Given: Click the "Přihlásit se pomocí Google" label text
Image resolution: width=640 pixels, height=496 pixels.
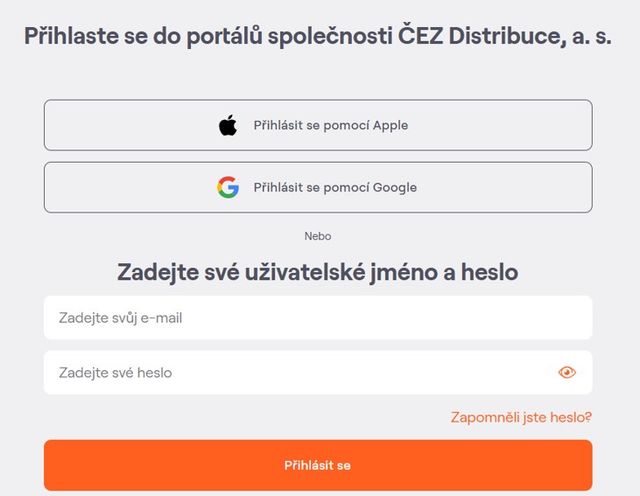Looking at the screenshot, I should (335, 187).
